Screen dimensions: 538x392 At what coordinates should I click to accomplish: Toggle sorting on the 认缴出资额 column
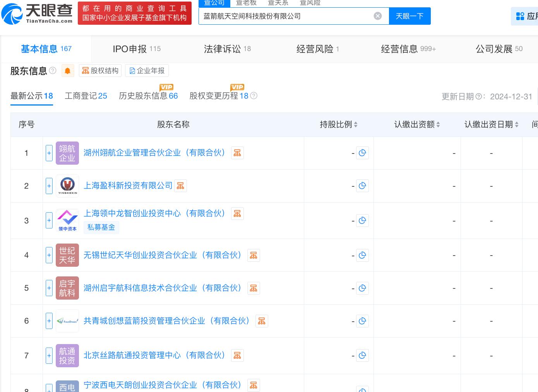tap(438, 124)
